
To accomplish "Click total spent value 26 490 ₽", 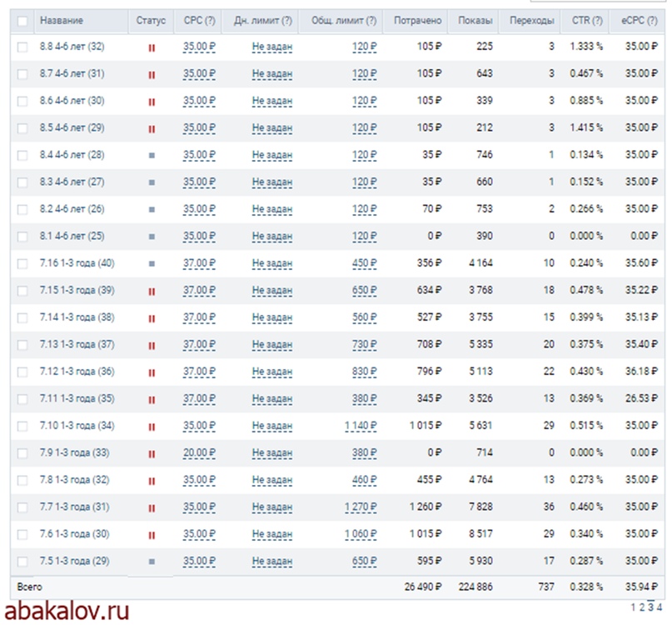I will point(423,587).
